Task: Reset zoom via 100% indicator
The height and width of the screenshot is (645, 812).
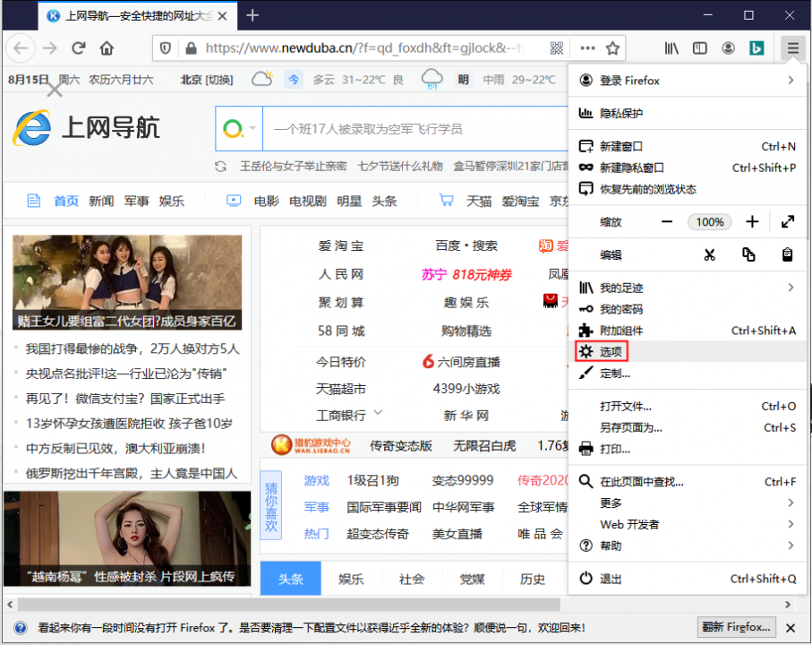Action: pyautogui.click(x=709, y=222)
